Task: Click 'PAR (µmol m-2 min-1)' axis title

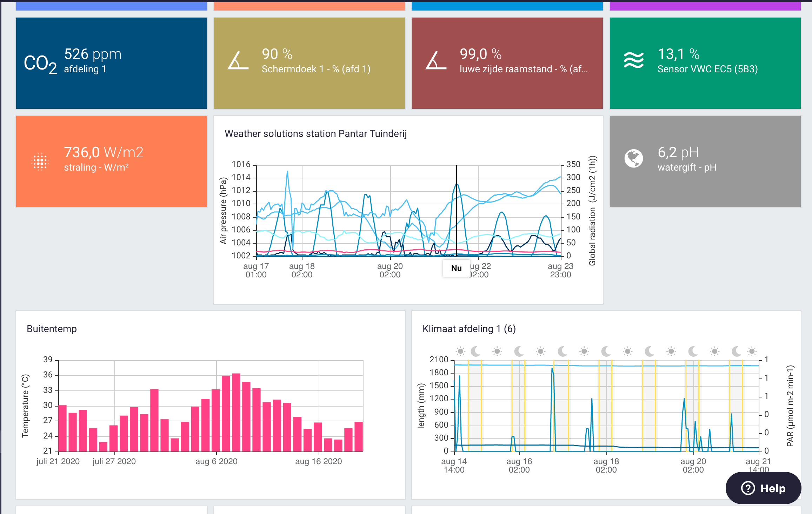Action: (x=790, y=406)
